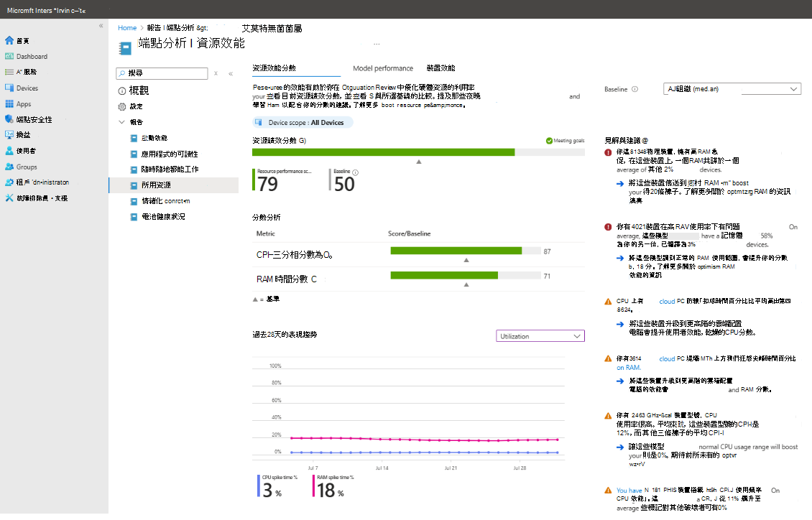Click the CPU spike time 3 % value
The width and height of the screenshot is (812, 520).
[x=272, y=491]
